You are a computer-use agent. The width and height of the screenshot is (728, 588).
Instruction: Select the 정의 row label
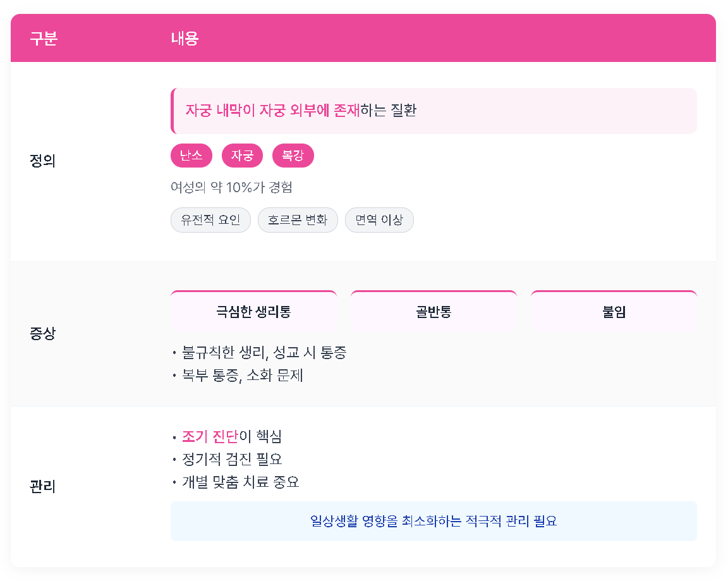pos(43,161)
